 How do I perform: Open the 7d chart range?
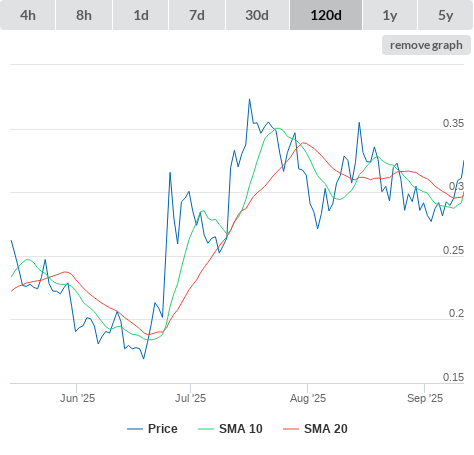(197, 15)
